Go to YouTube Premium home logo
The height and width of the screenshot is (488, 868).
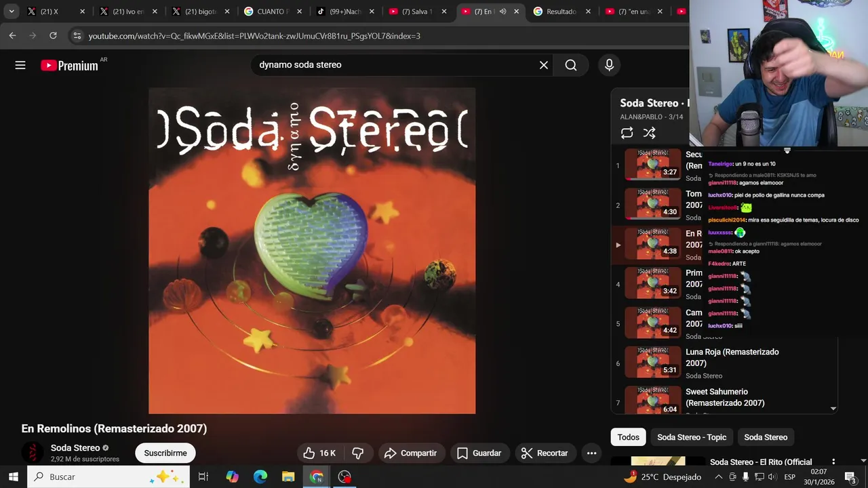[70, 65]
